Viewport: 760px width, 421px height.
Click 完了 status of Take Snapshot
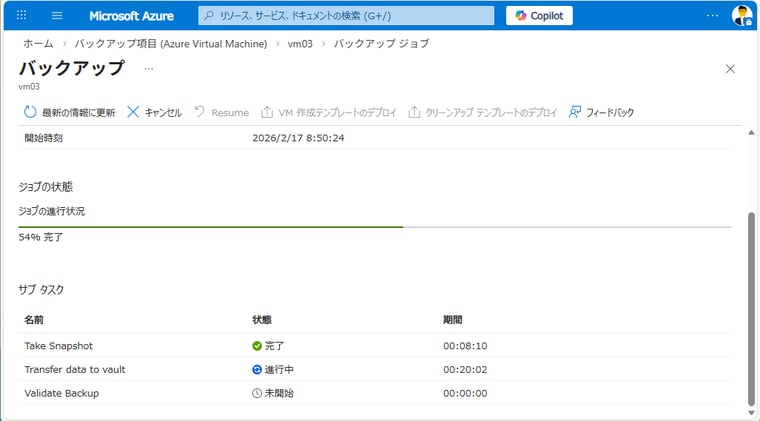(x=274, y=346)
